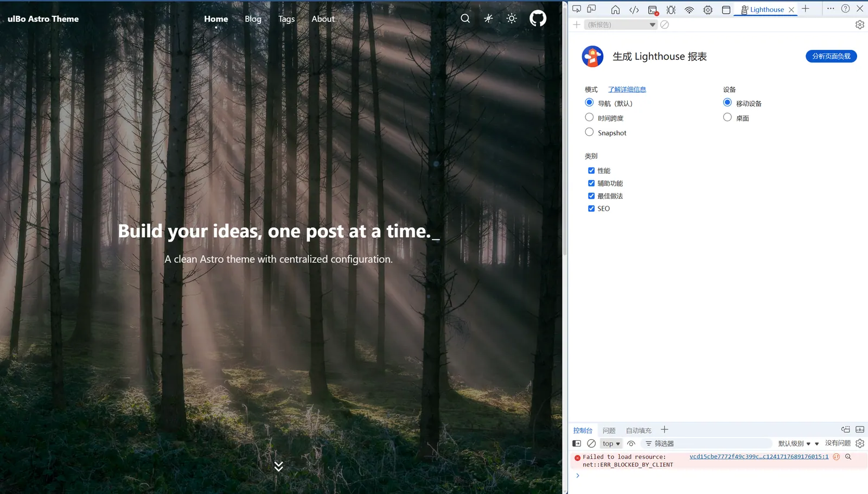Toggle device emulation icon in DevTools
The width and height of the screenshot is (868, 494).
tap(592, 9)
